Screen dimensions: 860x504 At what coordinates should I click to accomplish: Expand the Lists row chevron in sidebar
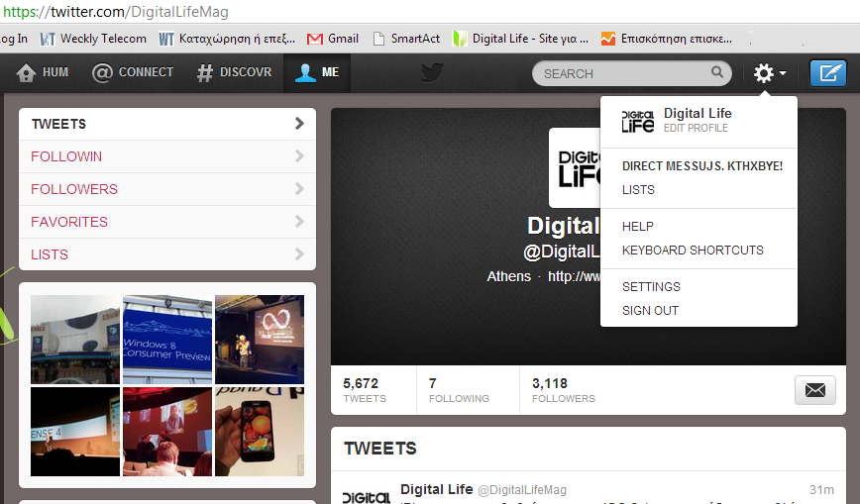point(299,253)
